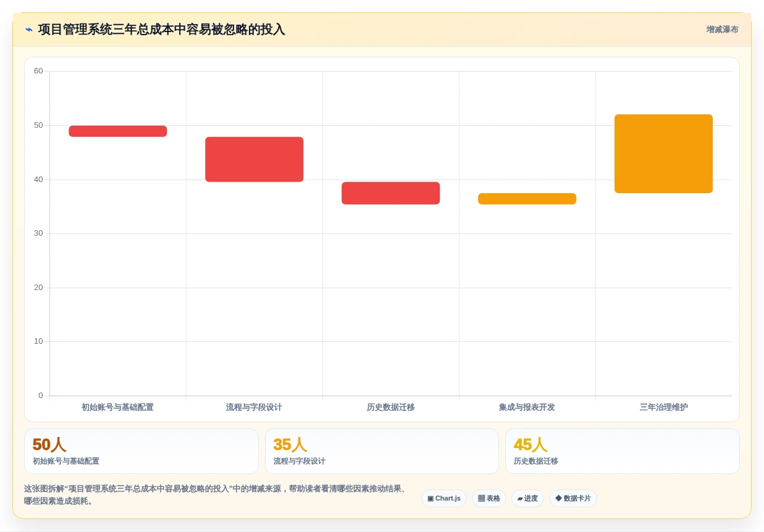
Task: Open the 50人 初始账号与基础配置 card
Action: click(141, 451)
